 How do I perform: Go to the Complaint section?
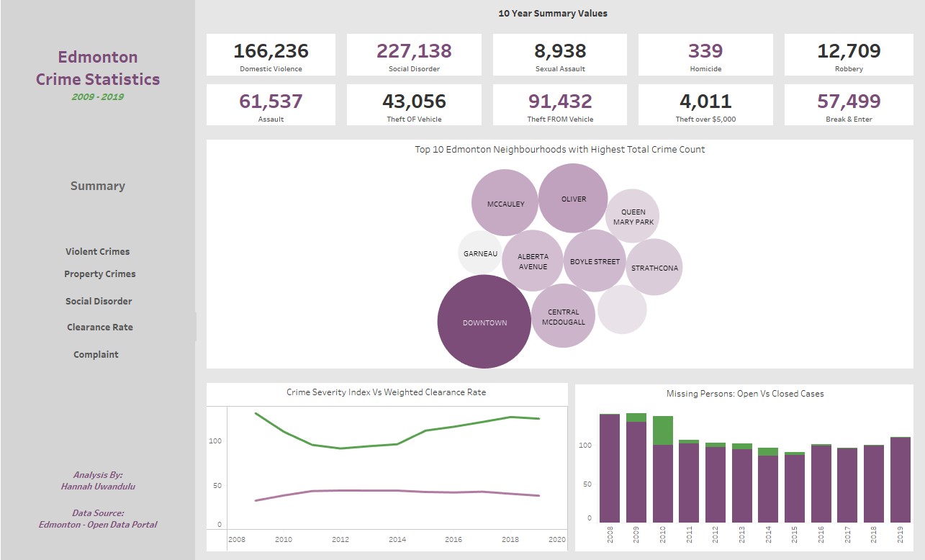point(97,353)
